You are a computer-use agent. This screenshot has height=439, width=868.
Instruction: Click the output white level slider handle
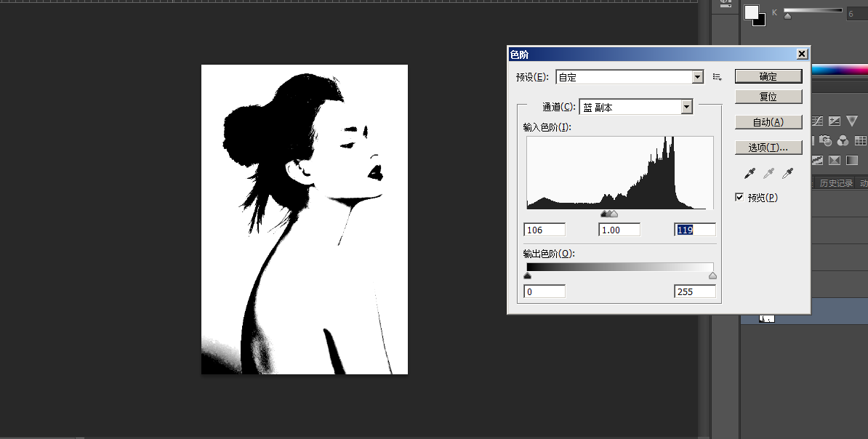[x=712, y=275]
